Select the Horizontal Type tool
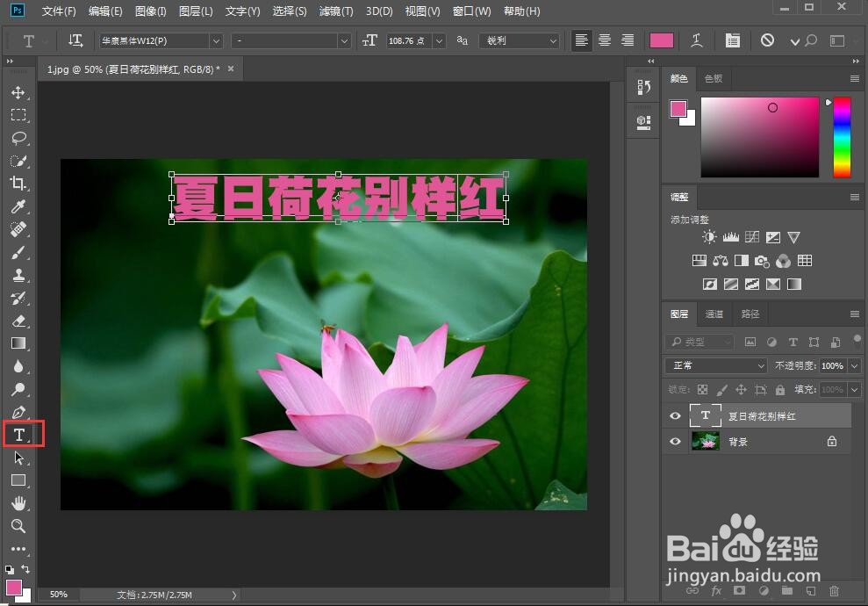The image size is (868, 606). (19, 435)
